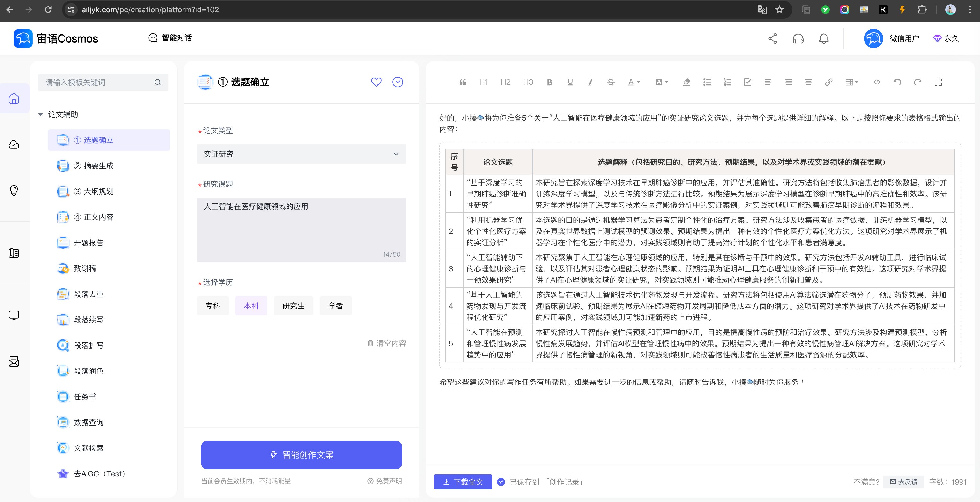The image size is (980, 502).
Task: Click the 微信用户 profile avatar
Action: (874, 38)
